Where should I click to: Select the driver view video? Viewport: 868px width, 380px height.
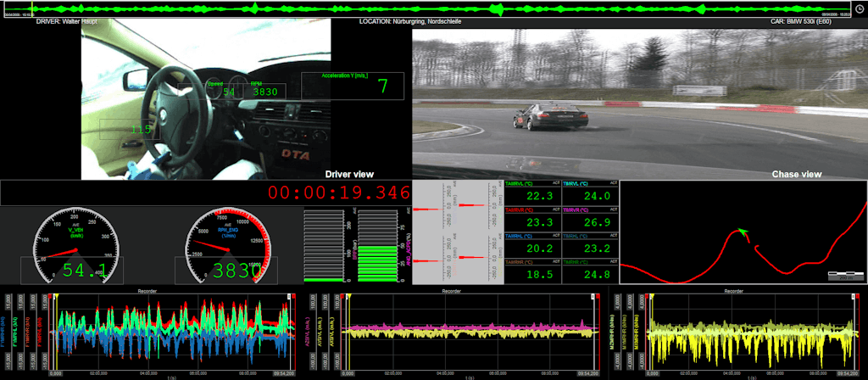tap(207, 99)
